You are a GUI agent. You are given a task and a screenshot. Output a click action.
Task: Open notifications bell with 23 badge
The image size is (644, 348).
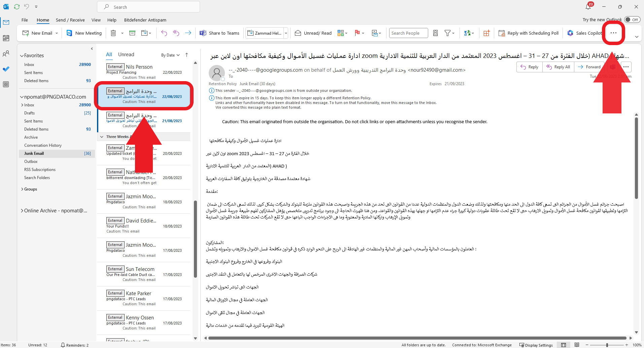click(588, 6)
